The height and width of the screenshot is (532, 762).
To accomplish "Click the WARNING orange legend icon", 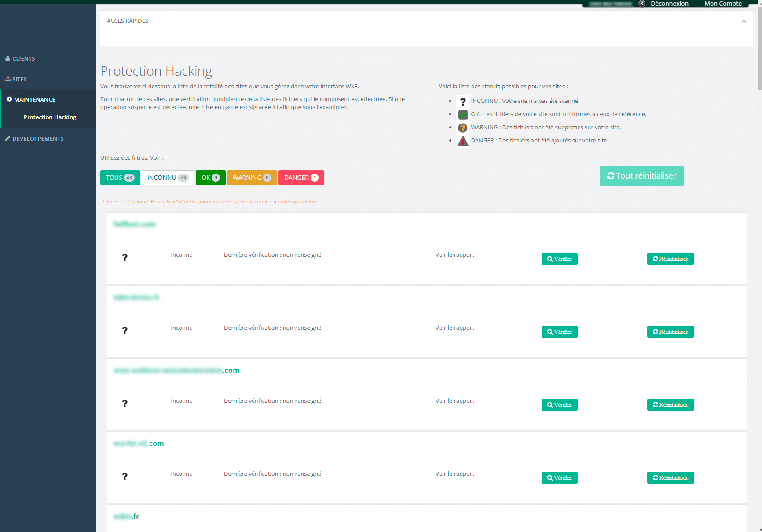I will pyautogui.click(x=463, y=128).
